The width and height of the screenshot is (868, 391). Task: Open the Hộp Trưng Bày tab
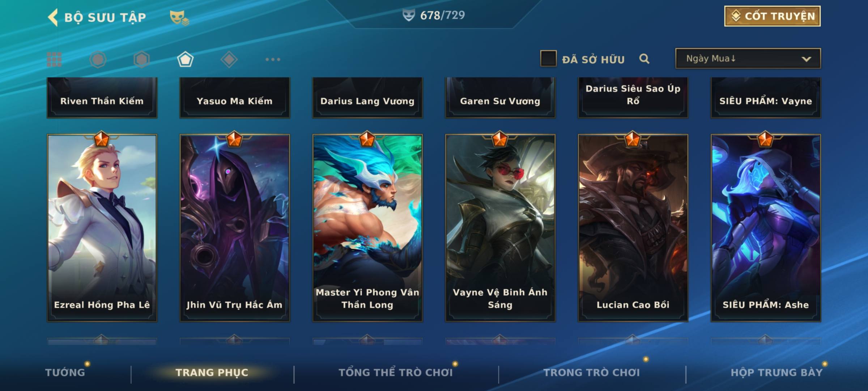[x=776, y=372]
